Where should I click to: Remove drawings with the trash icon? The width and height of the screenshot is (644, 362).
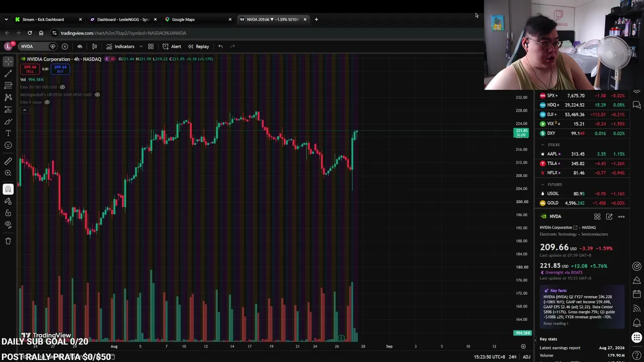click(8, 241)
